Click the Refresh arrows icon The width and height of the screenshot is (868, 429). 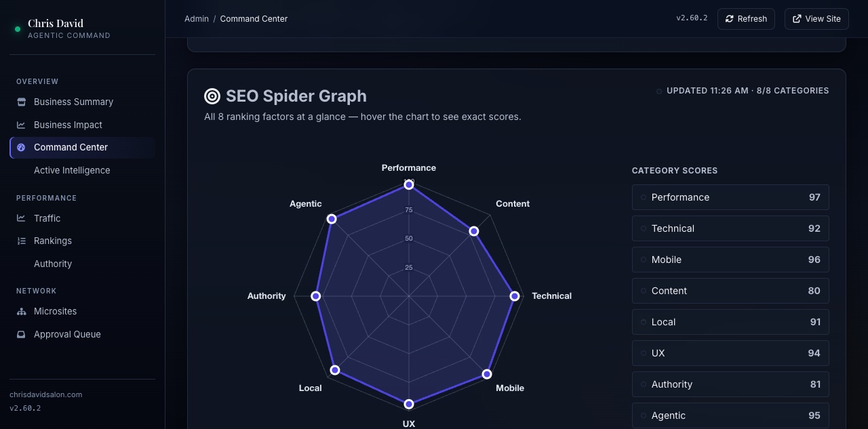coord(730,19)
